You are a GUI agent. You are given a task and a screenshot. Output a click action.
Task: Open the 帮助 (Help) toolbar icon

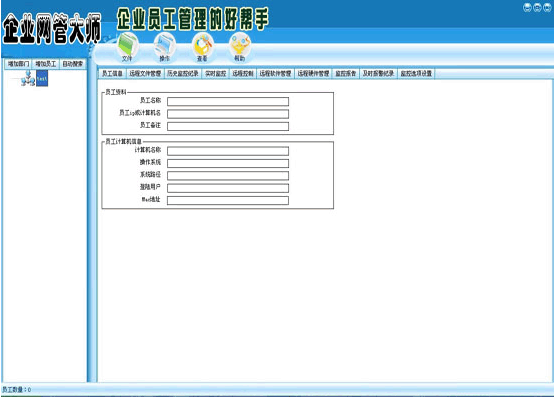(x=240, y=48)
